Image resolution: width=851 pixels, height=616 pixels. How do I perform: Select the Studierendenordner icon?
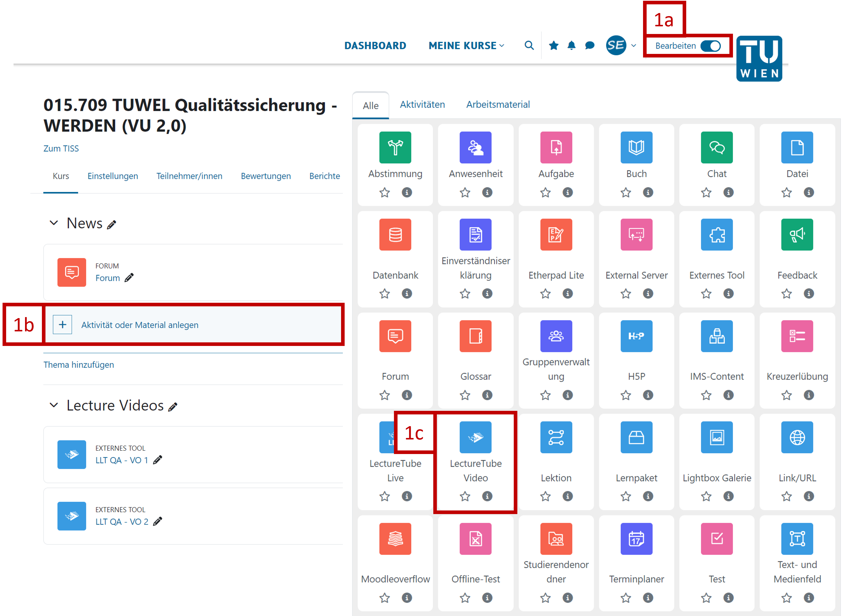click(556, 539)
